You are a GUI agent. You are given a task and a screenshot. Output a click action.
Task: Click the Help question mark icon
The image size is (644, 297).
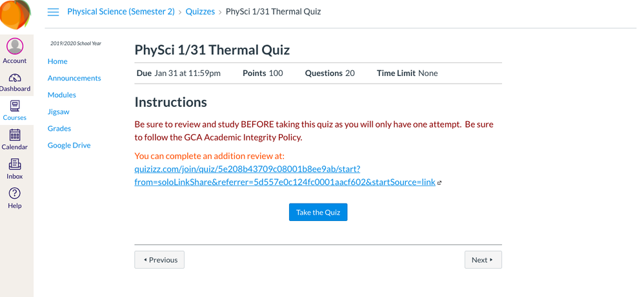14,193
